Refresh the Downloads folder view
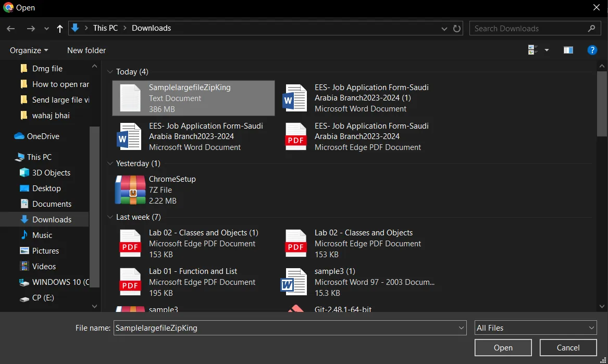Viewport: 608px width, 364px height. click(457, 28)
